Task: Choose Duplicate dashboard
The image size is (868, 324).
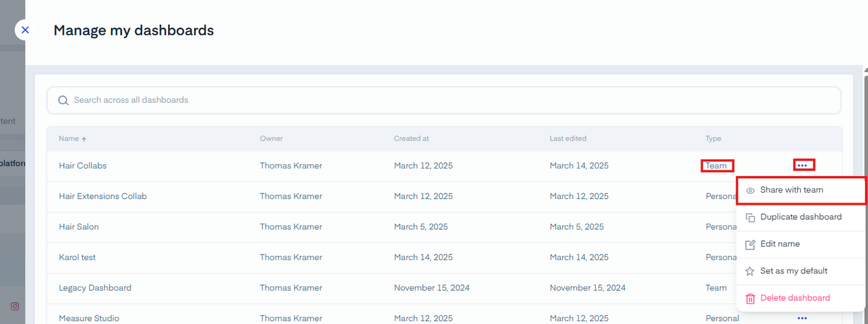Action: pos(801,217)
